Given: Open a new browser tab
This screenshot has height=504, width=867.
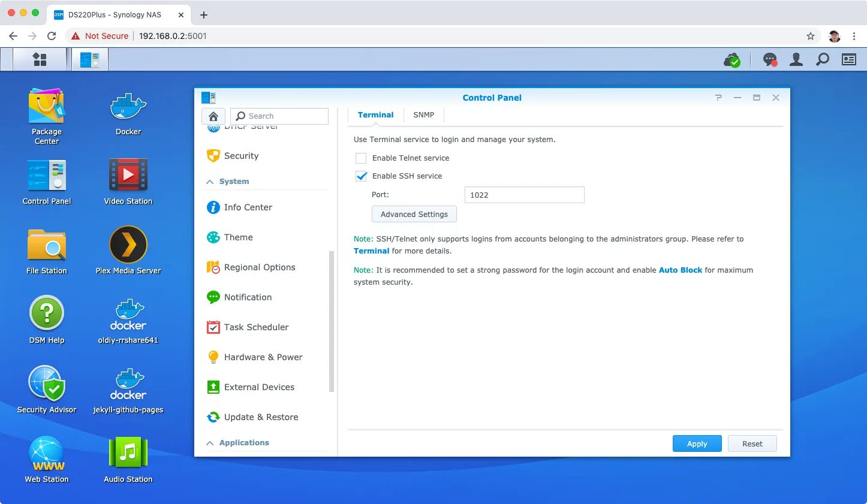Looking at the screenshot, I should tap(204, 15).
